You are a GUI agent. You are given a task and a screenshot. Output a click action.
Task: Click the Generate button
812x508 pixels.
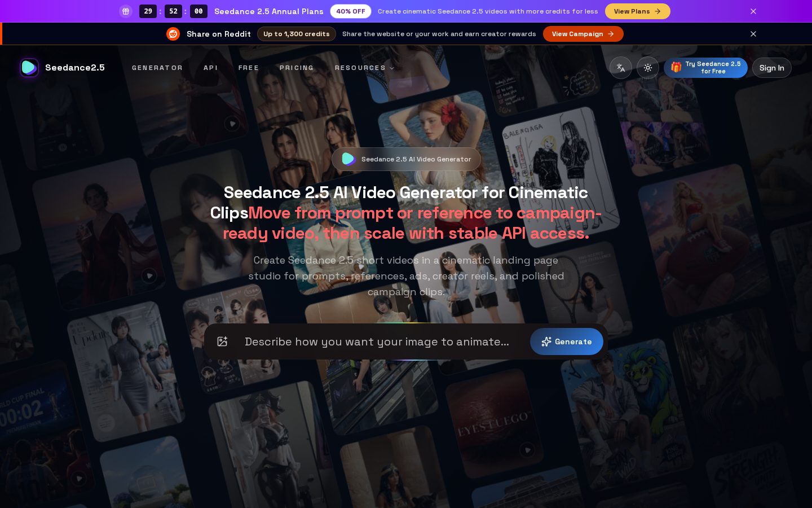(x=567, y=341)
